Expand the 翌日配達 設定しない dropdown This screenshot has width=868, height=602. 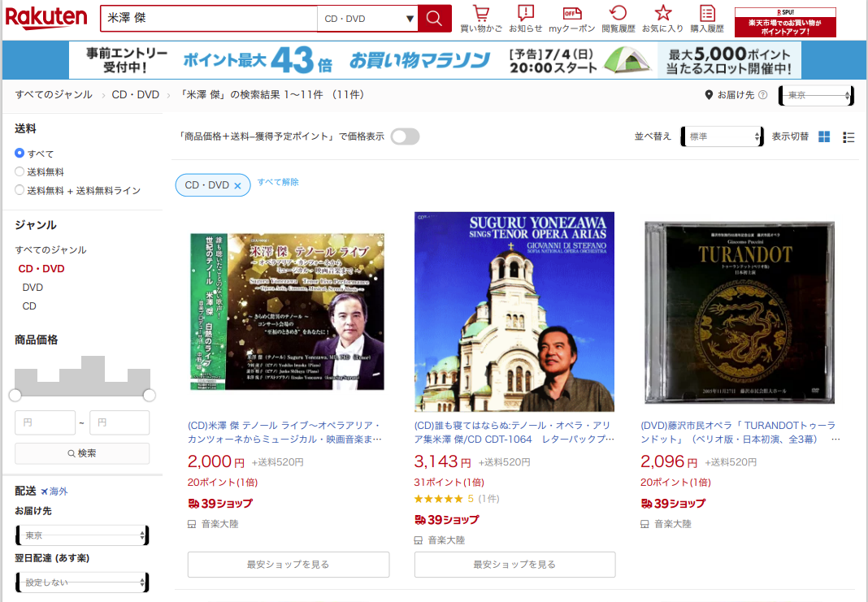82,583
